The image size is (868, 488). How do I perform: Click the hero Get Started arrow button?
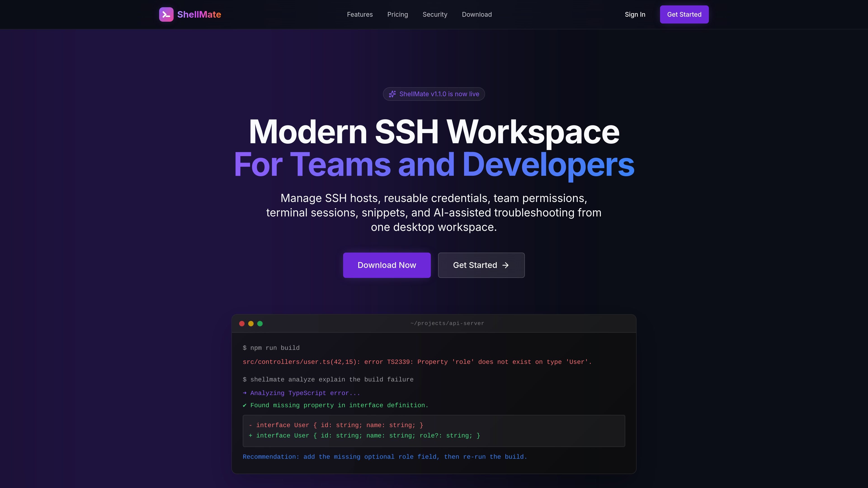pyautogui.click(x=481, y=265)
